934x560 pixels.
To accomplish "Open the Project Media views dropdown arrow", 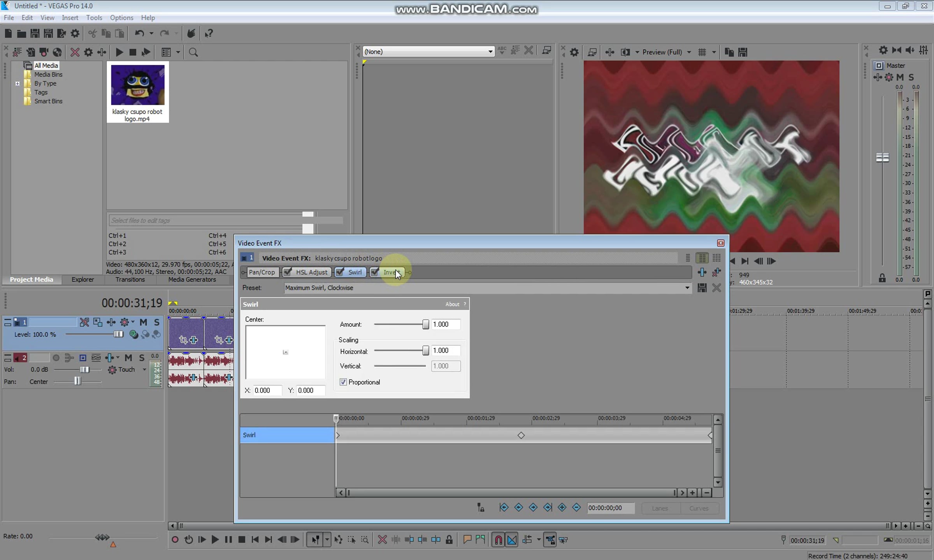I will pos(178,52).
